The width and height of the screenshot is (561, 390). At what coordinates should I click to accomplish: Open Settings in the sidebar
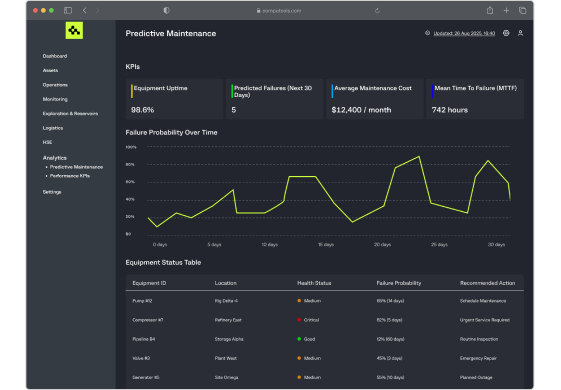(x=52, y=192)
